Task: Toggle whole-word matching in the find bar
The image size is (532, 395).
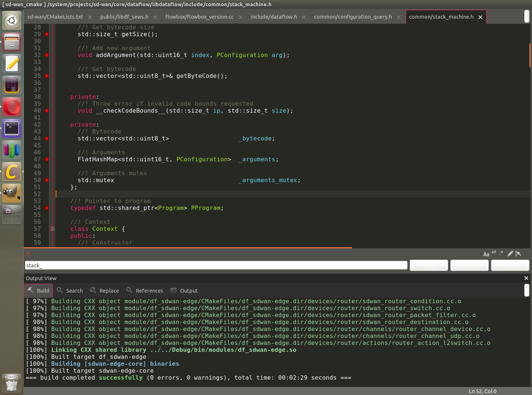Action: point(494,253)
